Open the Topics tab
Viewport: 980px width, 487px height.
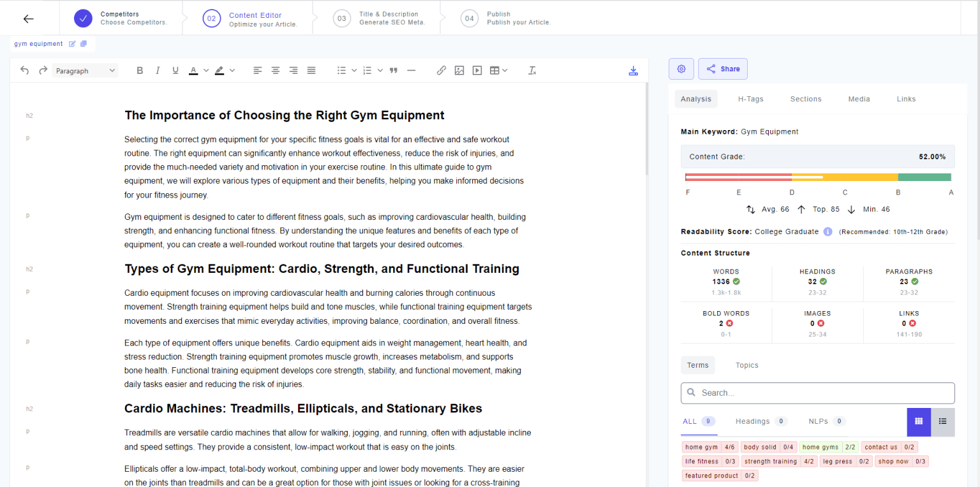[746, 365]
